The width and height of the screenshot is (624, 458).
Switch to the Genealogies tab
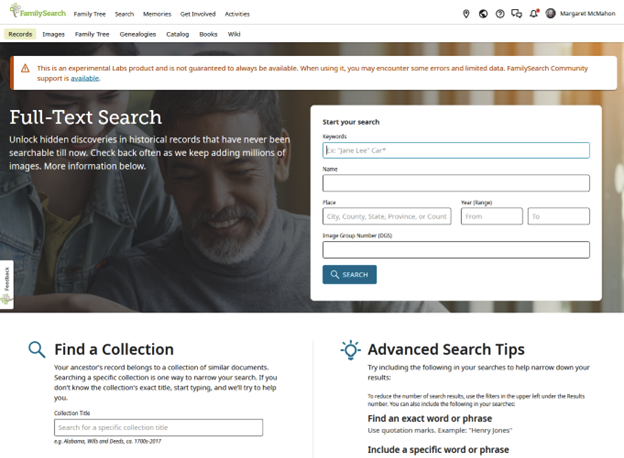tap(138, 34)
